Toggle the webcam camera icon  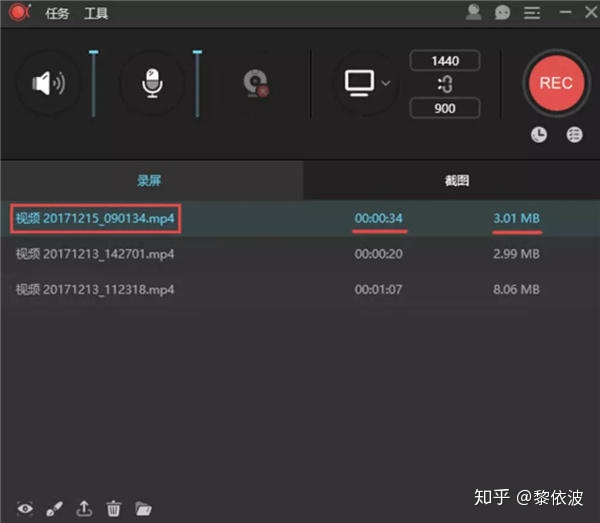coord(256,83)
